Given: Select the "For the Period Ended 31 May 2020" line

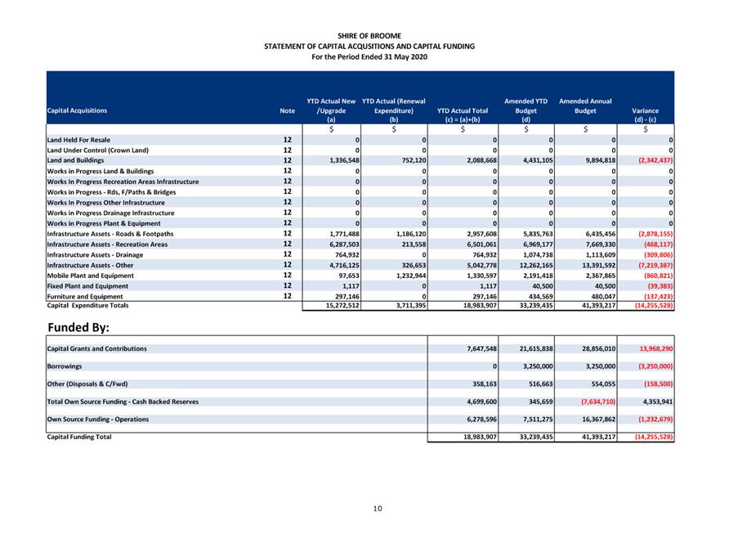Looking at the screenshot, I should (369, 57).
